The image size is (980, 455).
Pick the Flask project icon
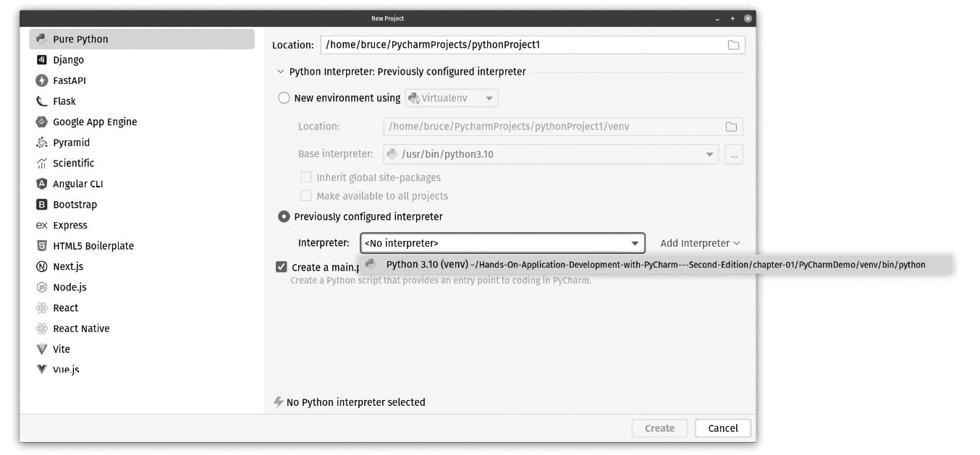(41, 101)
